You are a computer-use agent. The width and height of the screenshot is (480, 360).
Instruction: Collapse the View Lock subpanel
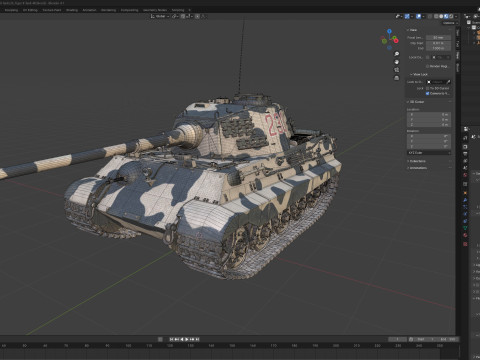[x=419, y=74]
